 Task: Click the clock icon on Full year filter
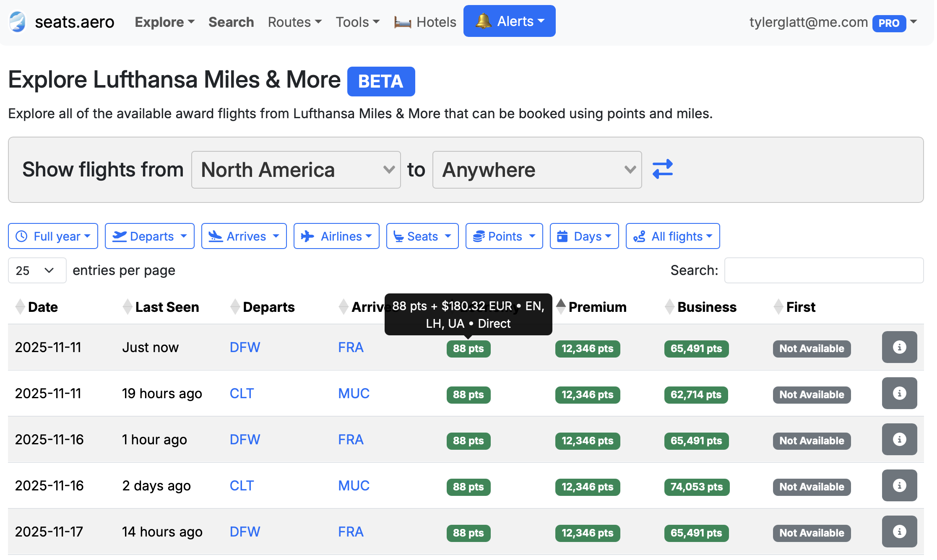tap(22, 236)
